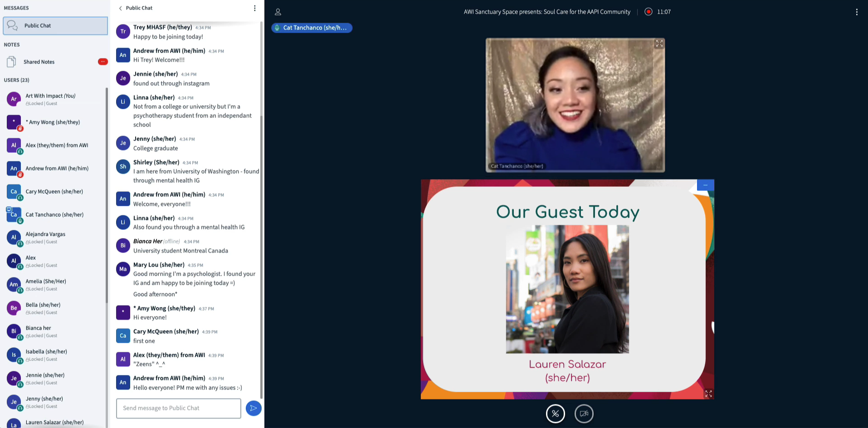Select user Amelia (She/Her)
Viewport: 868px width, 428px height.
(54, 285)
